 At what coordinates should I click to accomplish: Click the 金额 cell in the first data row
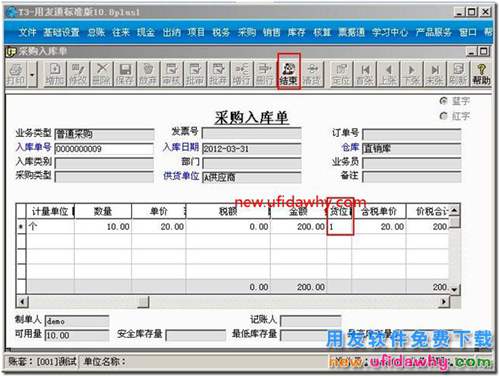pyautogui.click(x=299, y=227)
